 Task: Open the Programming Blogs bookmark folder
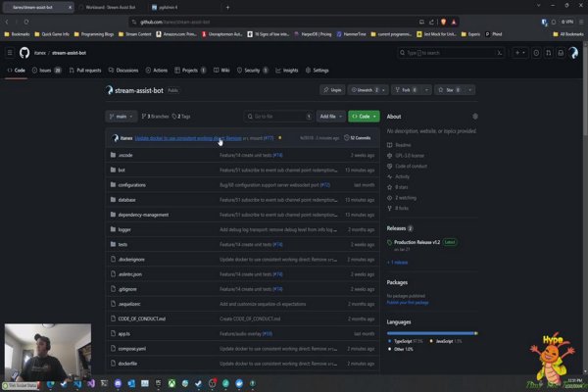coord(94,34)
